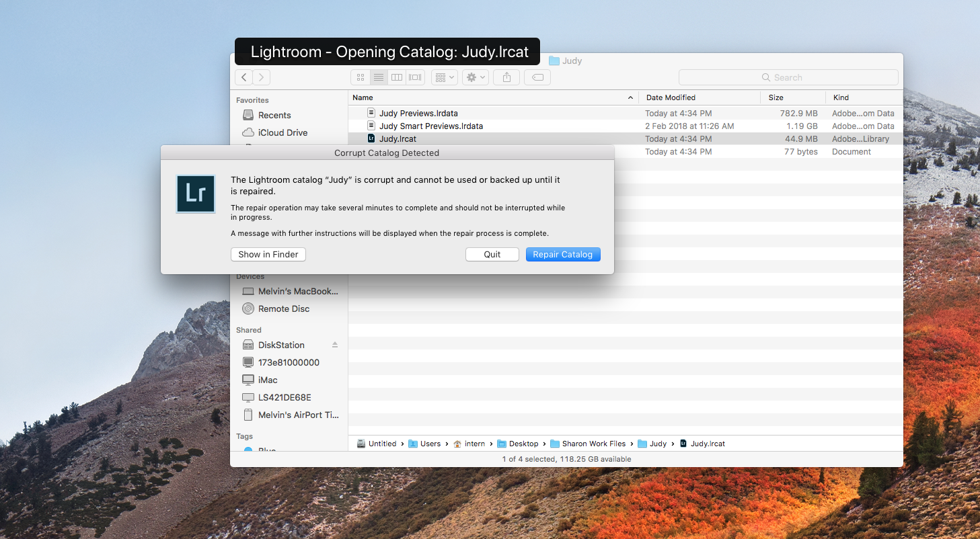Screen dimensions: 980x539
Task: Click Judy.lrcat Lr file icon
Action: click(371, 138)
